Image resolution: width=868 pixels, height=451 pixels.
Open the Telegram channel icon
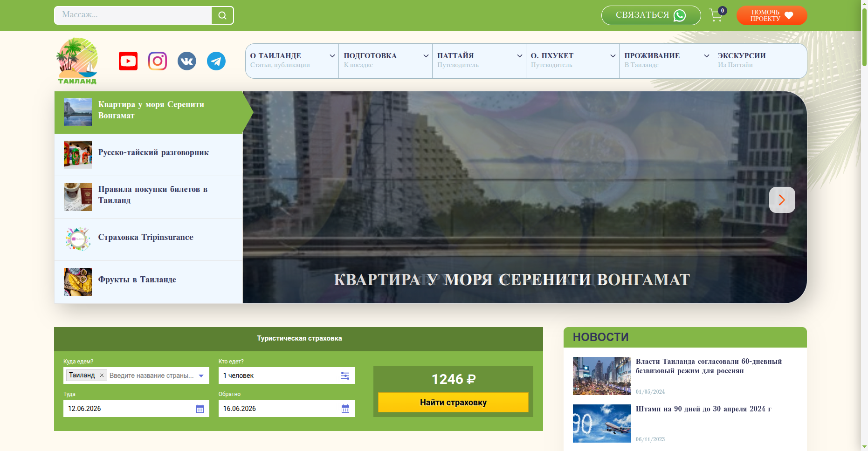click(x=216, y=61)
